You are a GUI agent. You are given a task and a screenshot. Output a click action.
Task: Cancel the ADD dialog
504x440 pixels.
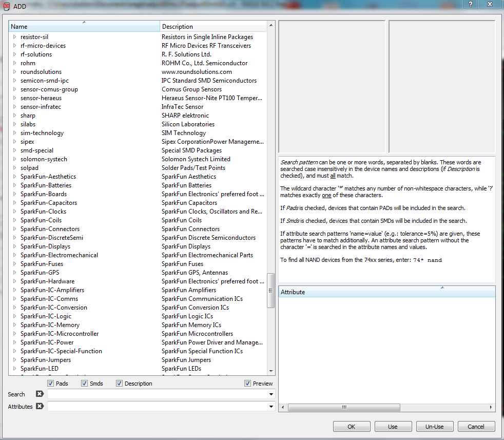click(x=476, y=427)
